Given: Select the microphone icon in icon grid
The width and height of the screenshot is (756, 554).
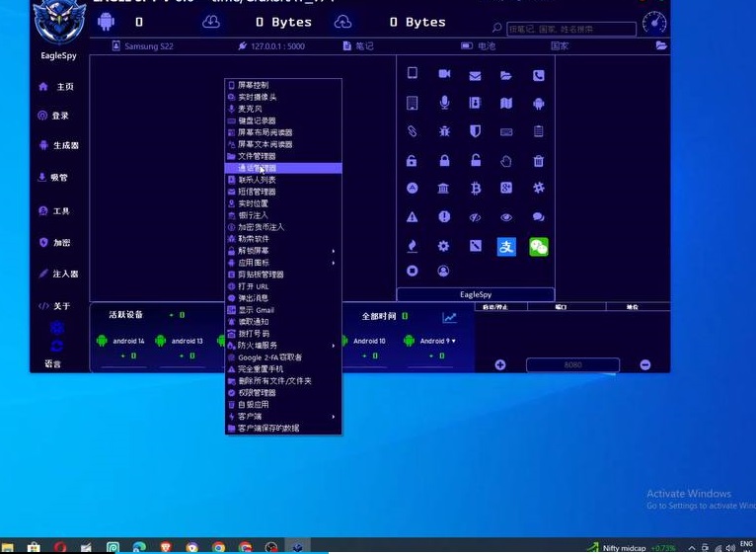Looking at the screenshot, I should (x=444, y=103).
